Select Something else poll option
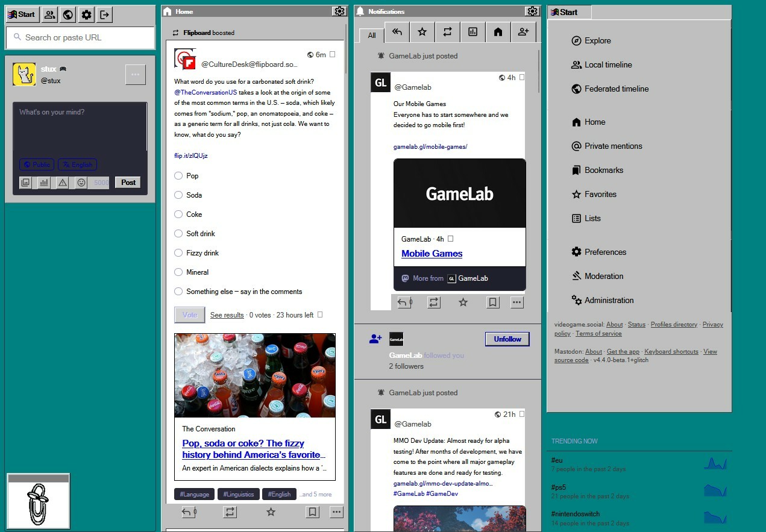The width and height of the screenshot is (766, 532). pyautogui.click(x=178, y=292)
